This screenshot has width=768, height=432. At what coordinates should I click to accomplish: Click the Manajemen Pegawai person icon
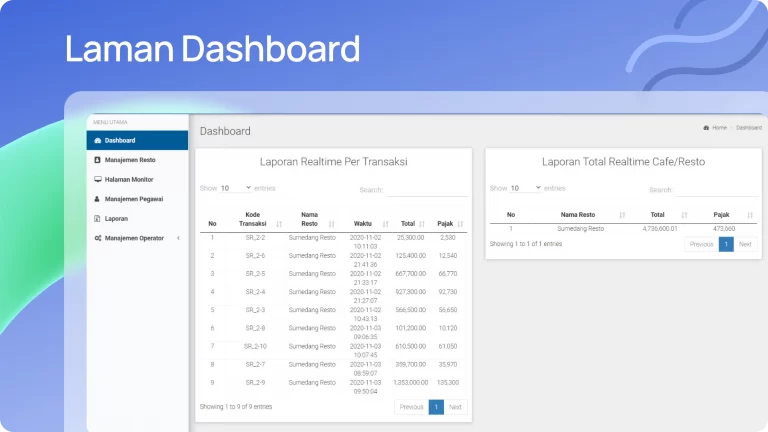pos(97,199)
